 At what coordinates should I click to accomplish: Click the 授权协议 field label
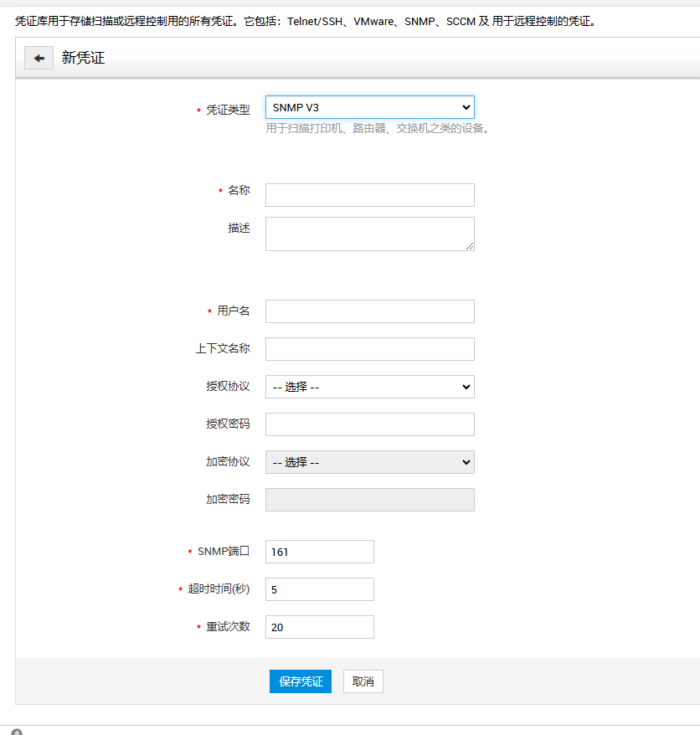tap(228, 387)
